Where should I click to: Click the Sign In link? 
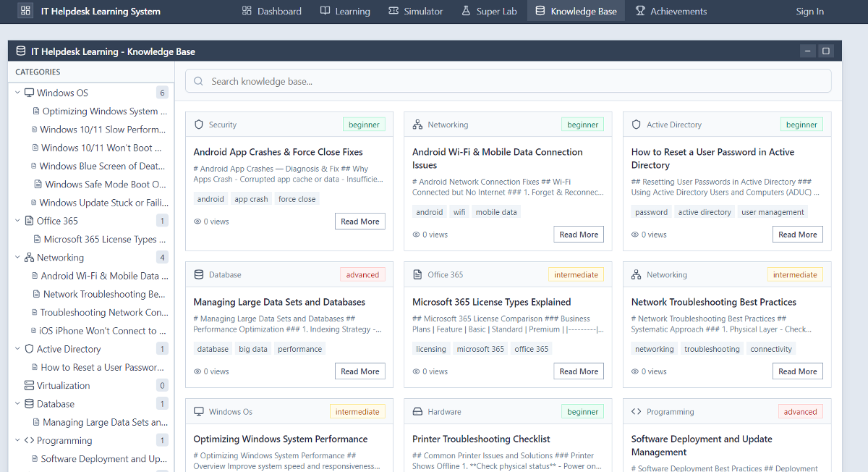tap(809, 11)
